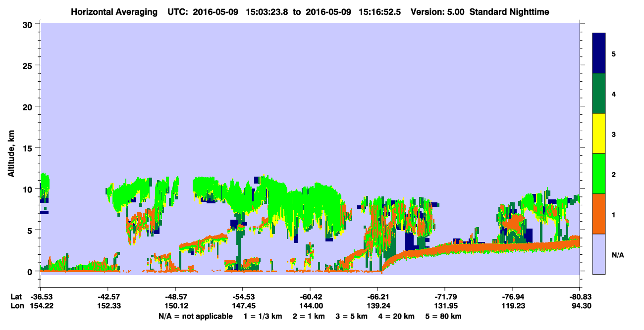Click the 'Lon' row label
Screen dimensions: 644x330
tap(16, 306)
